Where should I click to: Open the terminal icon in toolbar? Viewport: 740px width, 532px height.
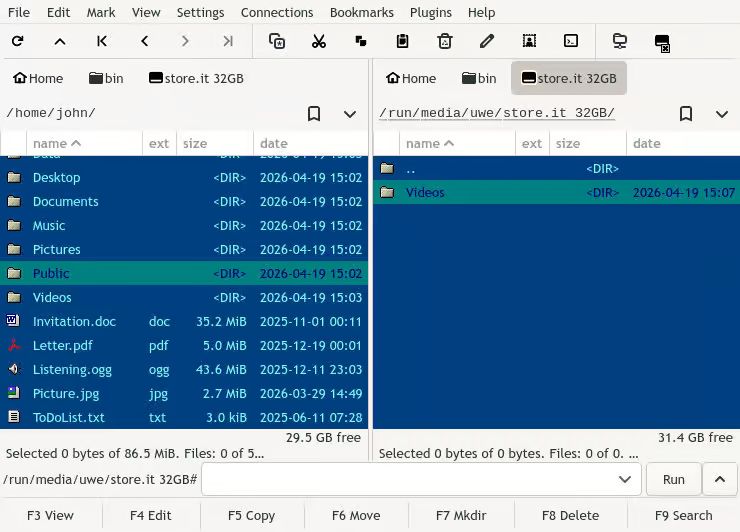click(x=571, y=41)
